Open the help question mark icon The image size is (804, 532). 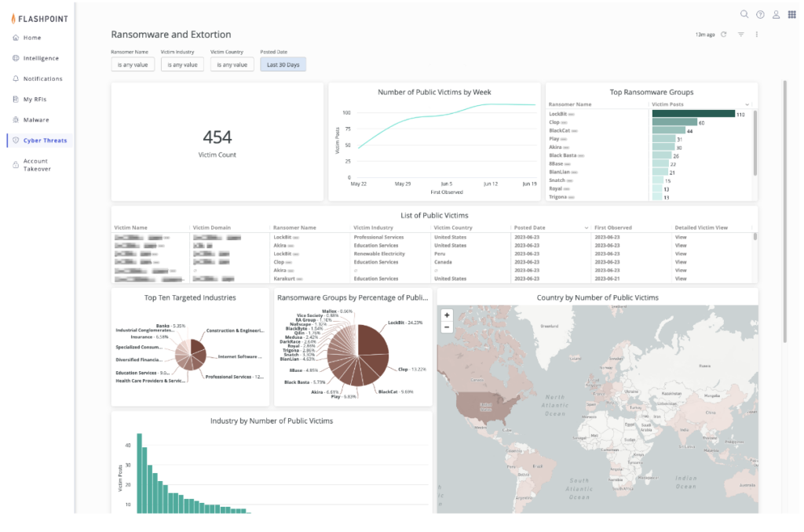[760, 14]
